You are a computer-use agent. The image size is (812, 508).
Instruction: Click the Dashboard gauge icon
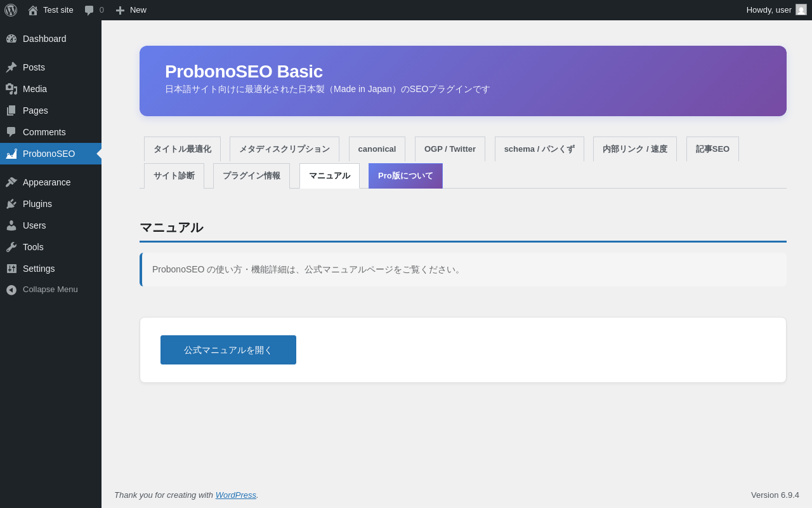(11, 39)
